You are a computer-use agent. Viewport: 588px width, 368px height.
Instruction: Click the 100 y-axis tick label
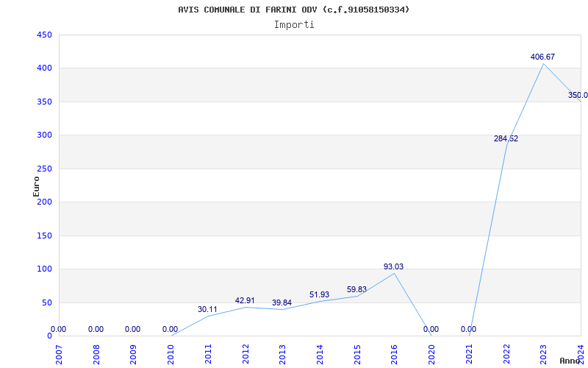44,269
